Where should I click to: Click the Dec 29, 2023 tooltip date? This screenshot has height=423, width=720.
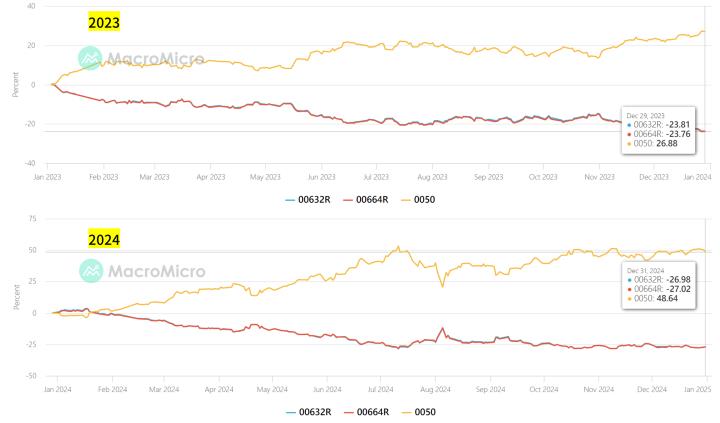coord(643,115)
